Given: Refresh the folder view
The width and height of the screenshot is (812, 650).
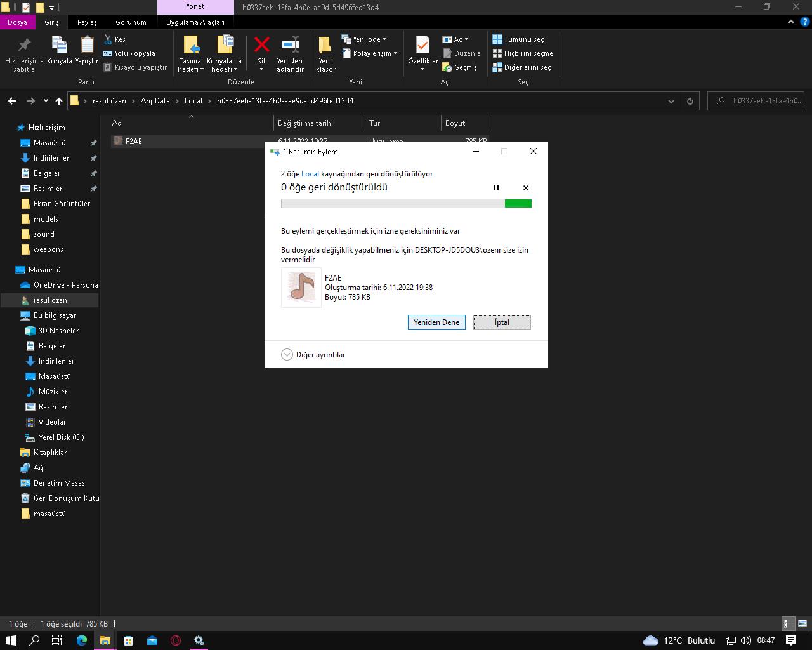Looking at the screenshot, I should tap(690, 101).
